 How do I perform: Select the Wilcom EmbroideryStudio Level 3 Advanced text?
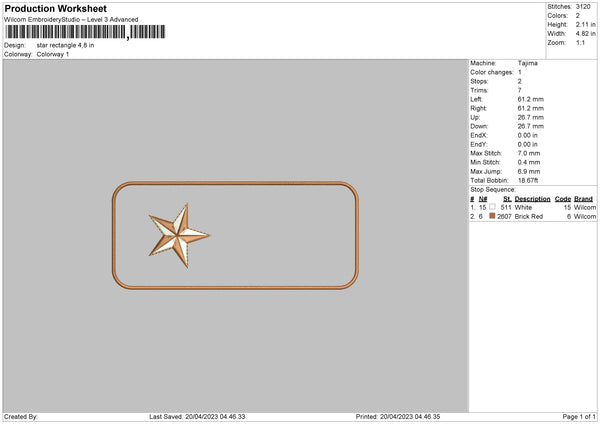[x=71, y=20]
